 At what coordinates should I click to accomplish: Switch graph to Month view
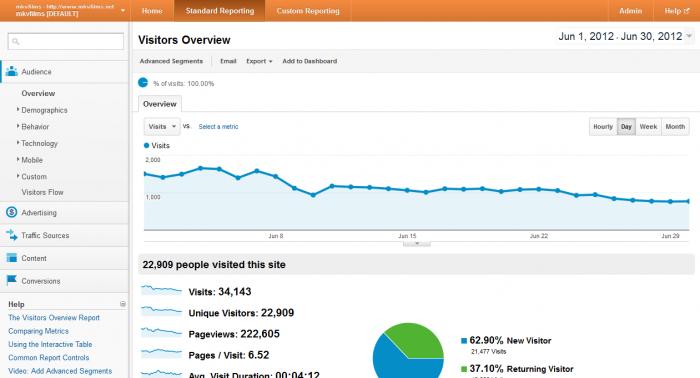click(x=675, y=127)
